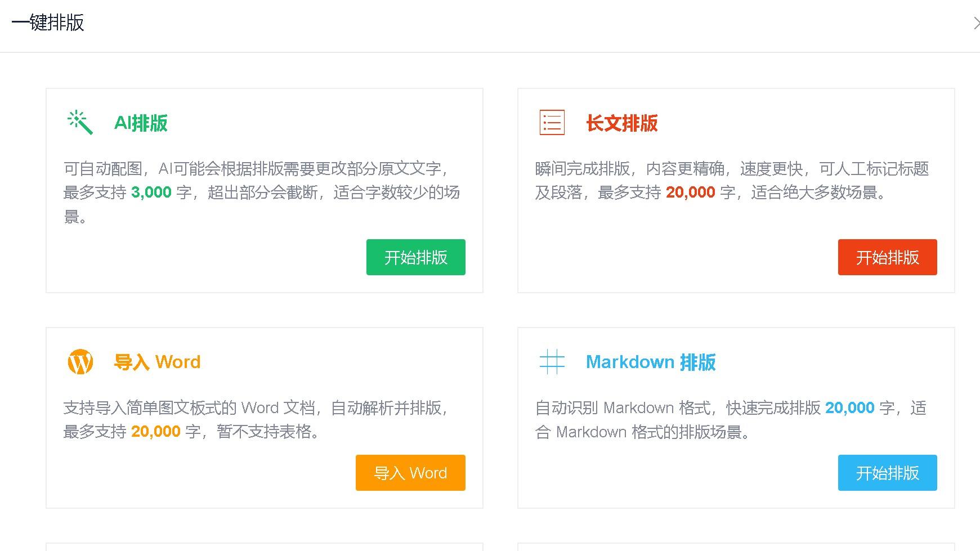
Task: Collapse the panel using the top-right chevron
Action: 977,24
